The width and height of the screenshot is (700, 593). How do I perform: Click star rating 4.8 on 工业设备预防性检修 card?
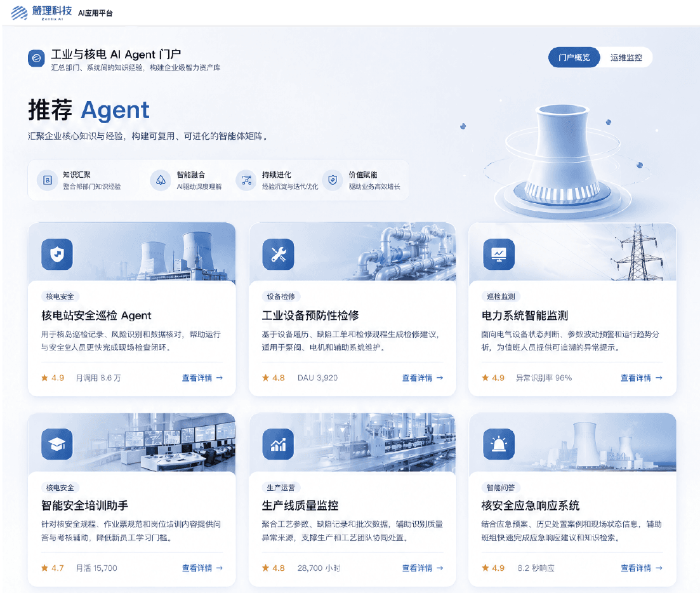(x=274, y=378)
